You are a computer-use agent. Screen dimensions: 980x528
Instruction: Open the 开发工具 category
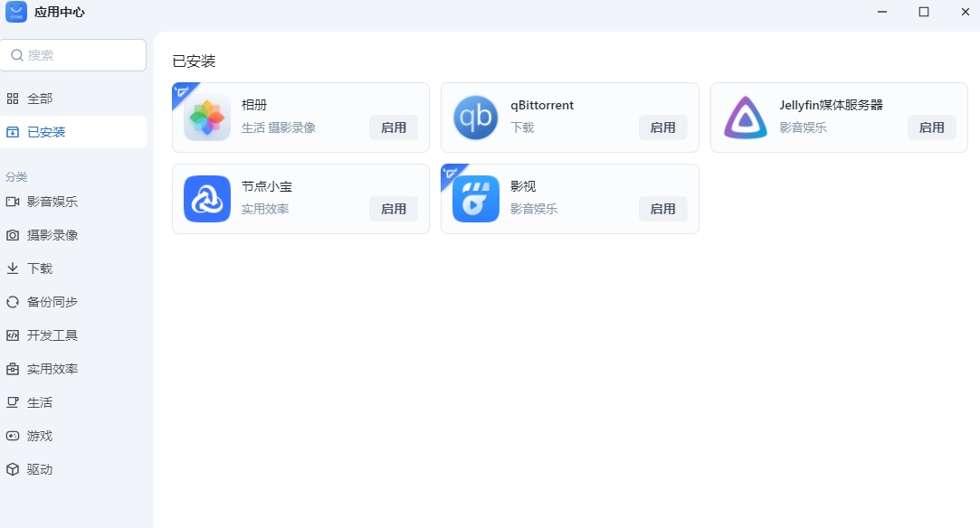73,335
